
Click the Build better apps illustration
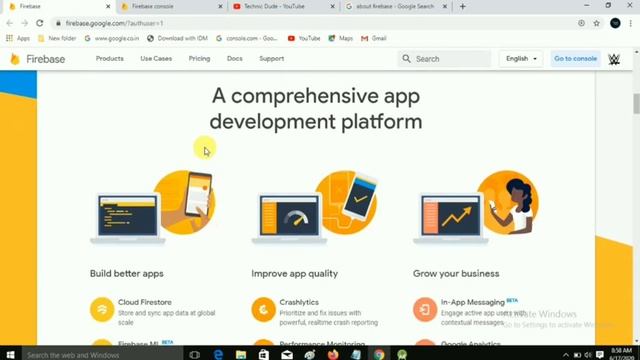tap(153, 207)
